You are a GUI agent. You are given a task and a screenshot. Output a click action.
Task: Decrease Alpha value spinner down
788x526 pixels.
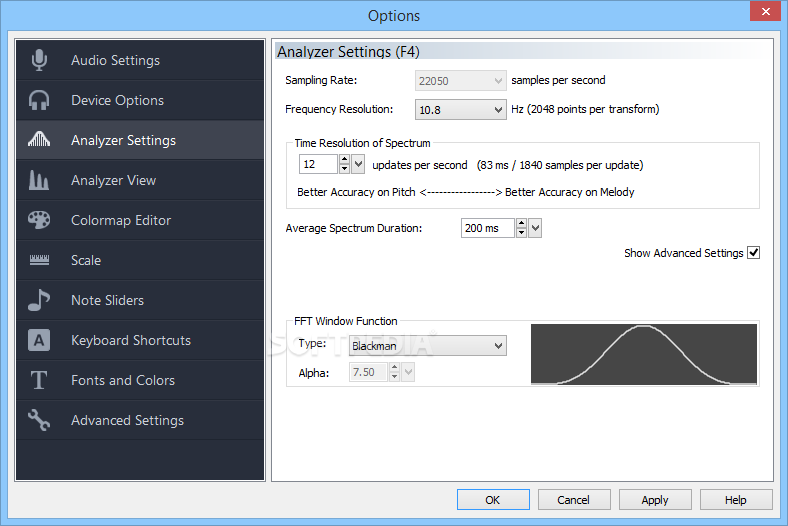click(395, 377)
